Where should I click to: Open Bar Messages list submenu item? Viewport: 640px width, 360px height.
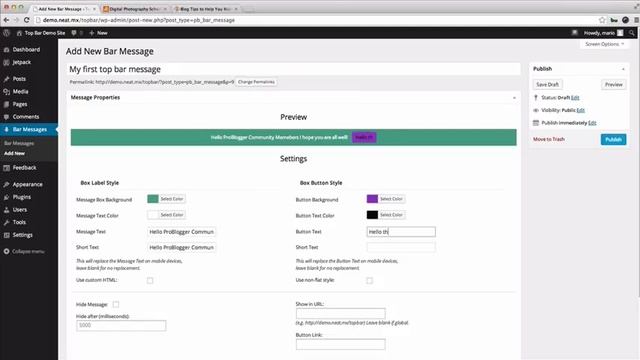pos(19,144)
